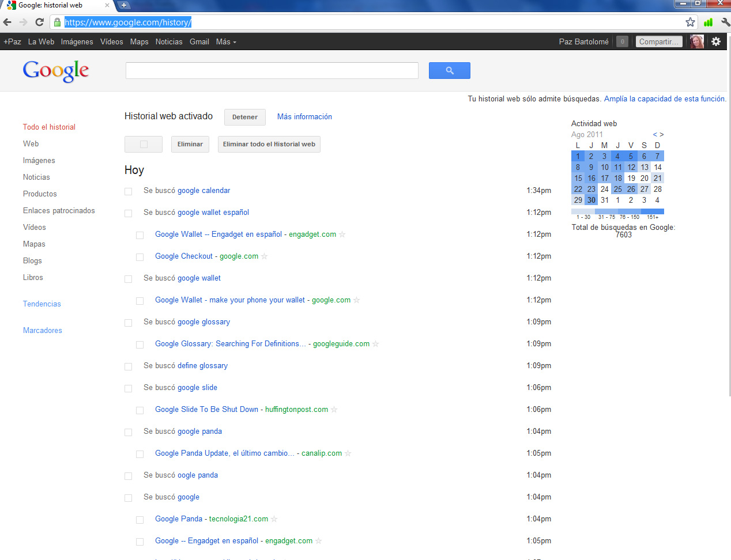Star the Google Wallet Engadget en español result
This screenshot has height=560, width=731.
pyautogui.click(x=342, y=234)
